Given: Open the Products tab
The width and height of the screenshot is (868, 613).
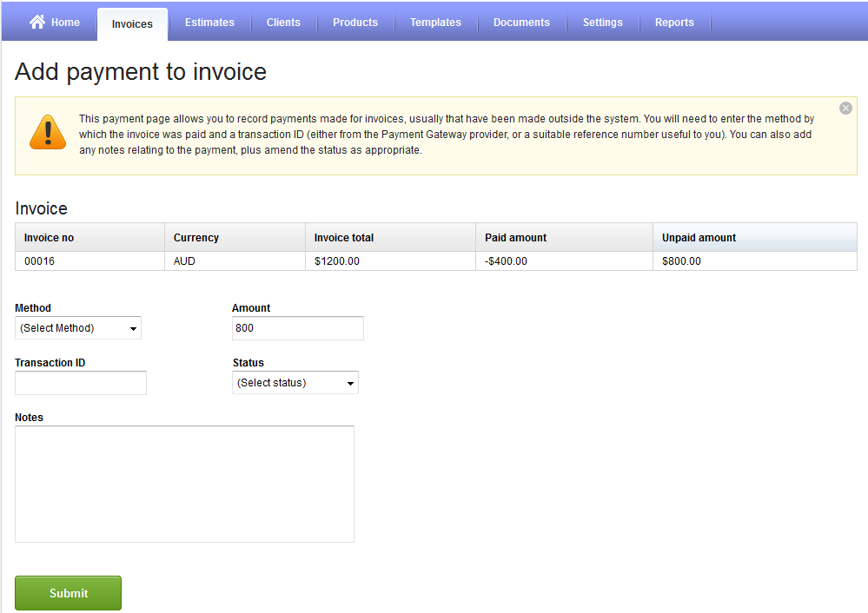Looking at the screenshot, I should (355, 23).
